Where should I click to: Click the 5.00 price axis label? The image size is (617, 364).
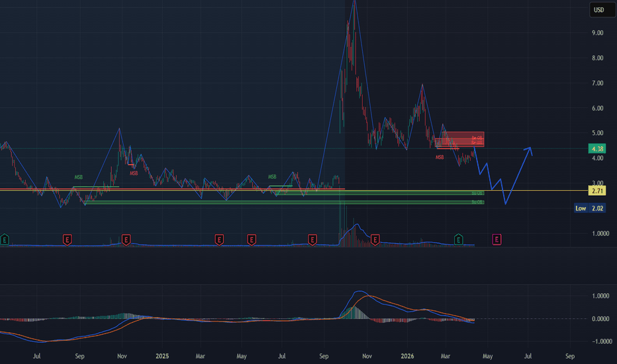click(597, 133)
